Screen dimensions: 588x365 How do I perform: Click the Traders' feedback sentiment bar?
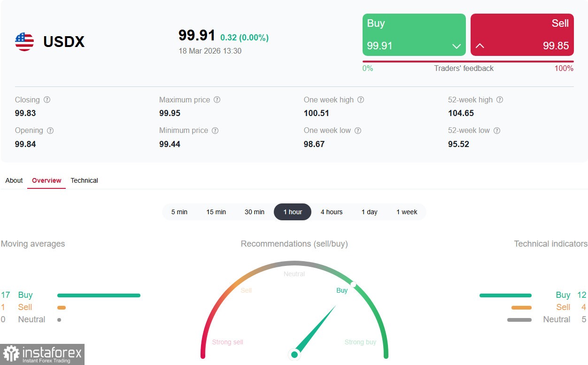coord(468,62)
